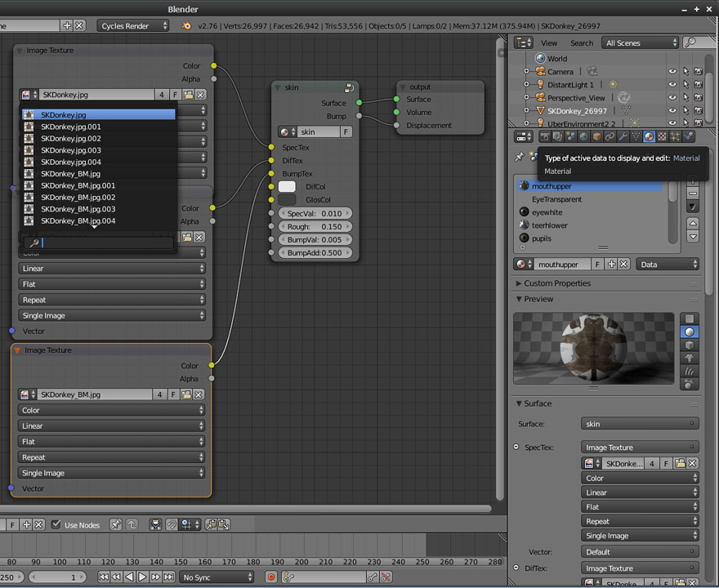Click the play animation button

(x=142, y=577)
